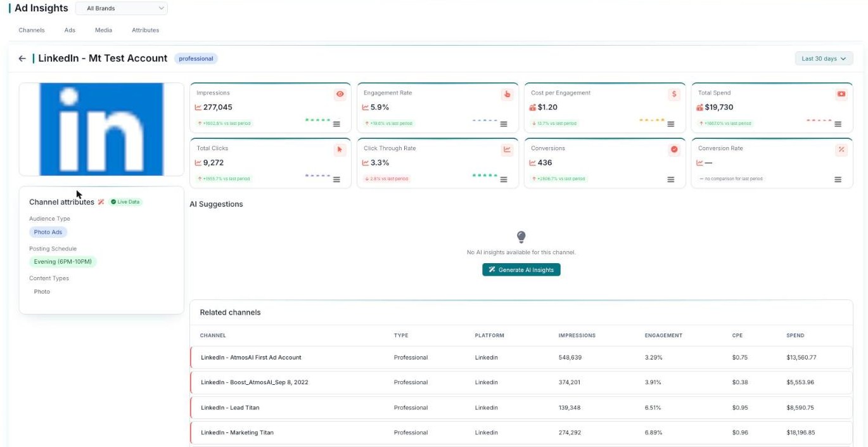Image resolution: width=868 pixels, height=447 pixels.
Task: Open the Cost per Engagement card hamburger menu
Action: pos(671,124)
